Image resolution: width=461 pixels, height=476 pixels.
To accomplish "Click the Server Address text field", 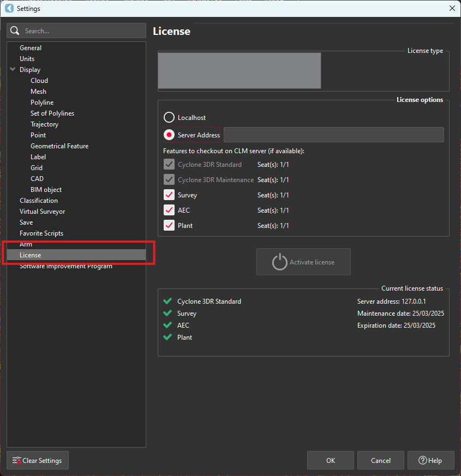I will pos(333,135).
